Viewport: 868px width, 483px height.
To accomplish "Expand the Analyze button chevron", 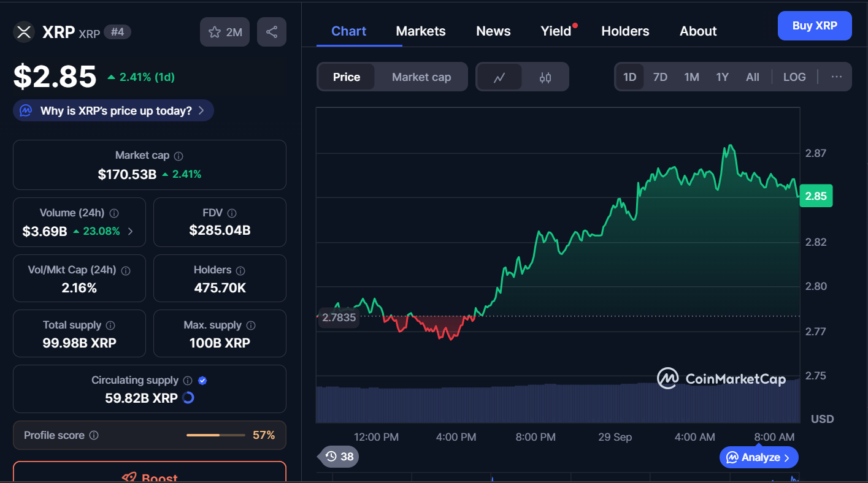I will click(x=787, y=458).
